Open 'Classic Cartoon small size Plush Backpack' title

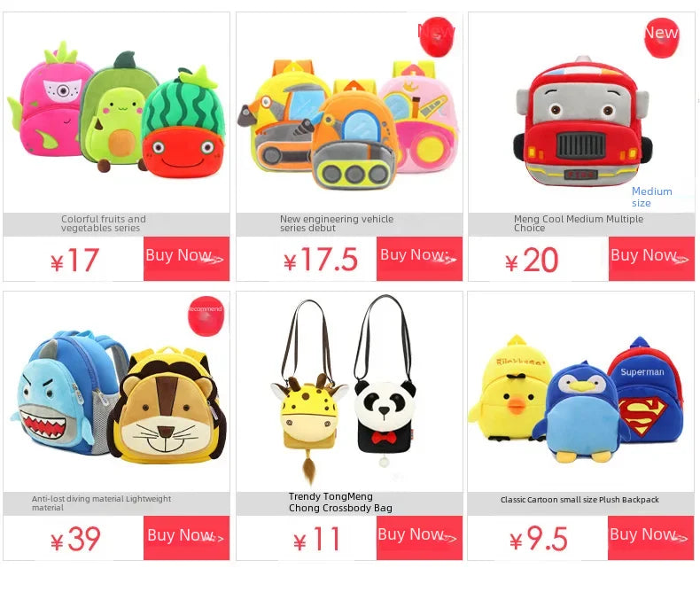click(x=579, y=500)
